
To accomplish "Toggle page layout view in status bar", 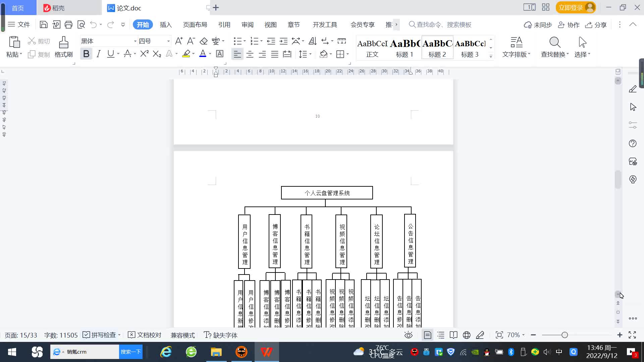I will [x=427, y=335].
